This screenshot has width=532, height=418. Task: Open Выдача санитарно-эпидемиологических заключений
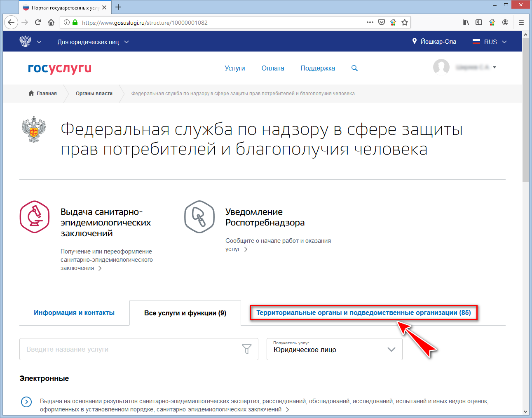tap(106, 223)
